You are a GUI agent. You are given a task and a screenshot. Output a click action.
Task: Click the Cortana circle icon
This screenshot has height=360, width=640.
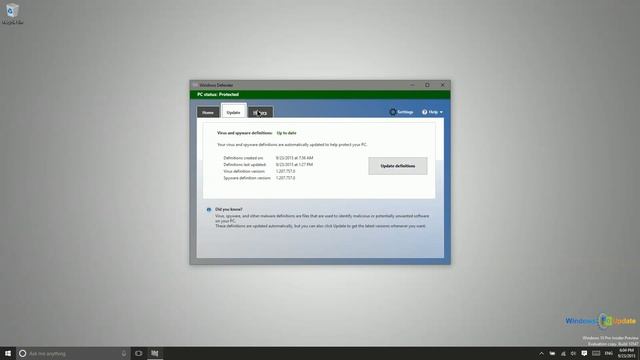22,353
